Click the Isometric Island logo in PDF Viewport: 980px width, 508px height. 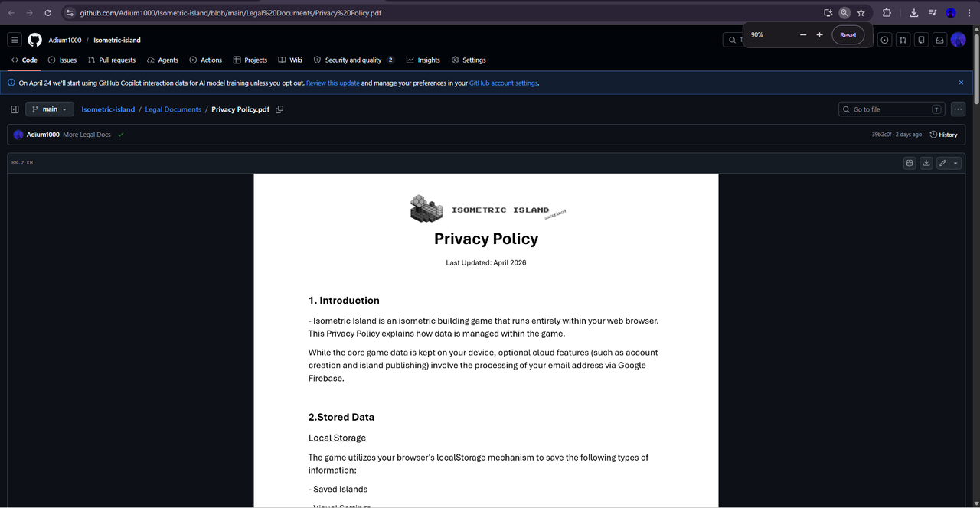point(488,209)
